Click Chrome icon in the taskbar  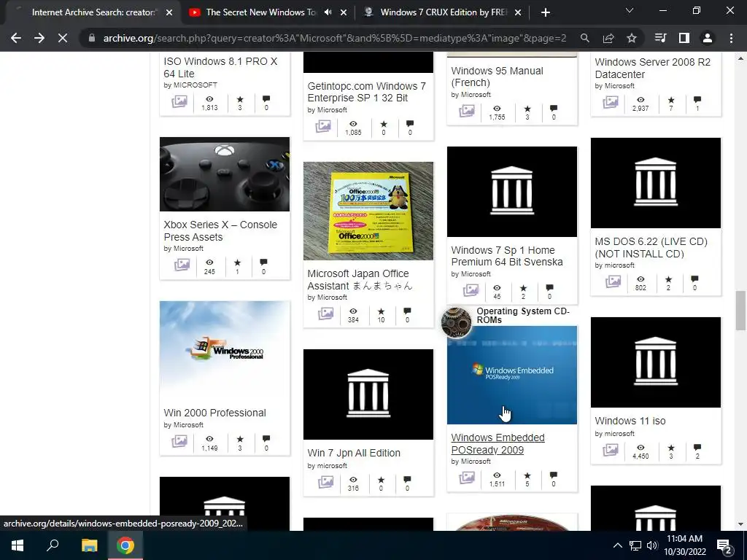(x=125, y=545)
